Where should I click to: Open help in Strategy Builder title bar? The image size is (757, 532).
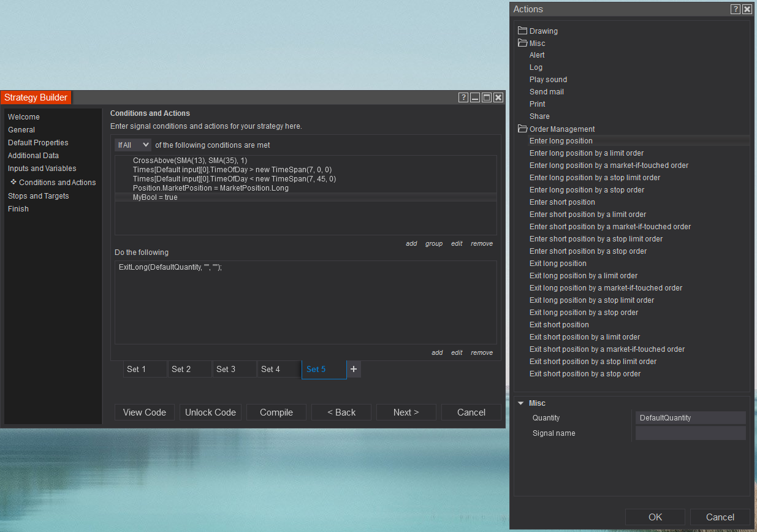click(463, 97)
